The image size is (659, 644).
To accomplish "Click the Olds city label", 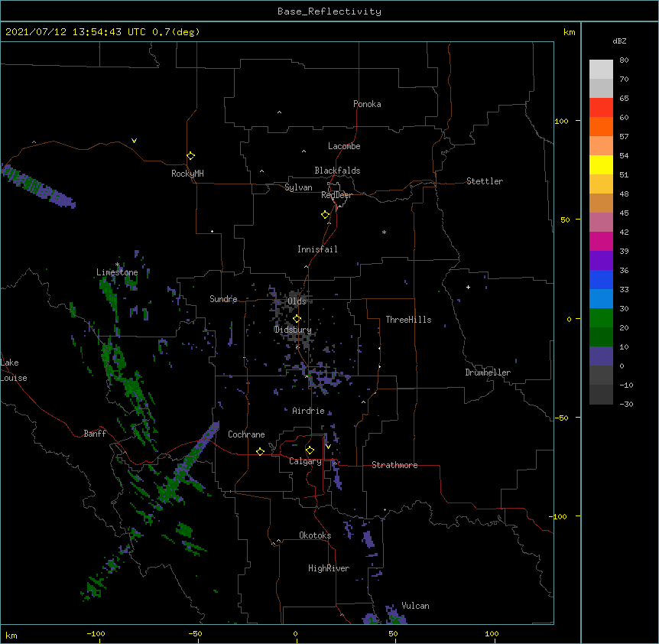I will [297, 301].
